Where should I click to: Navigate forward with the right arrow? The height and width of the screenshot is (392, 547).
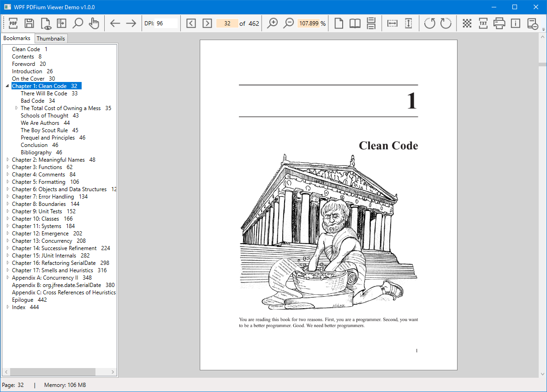click(131, 23)
